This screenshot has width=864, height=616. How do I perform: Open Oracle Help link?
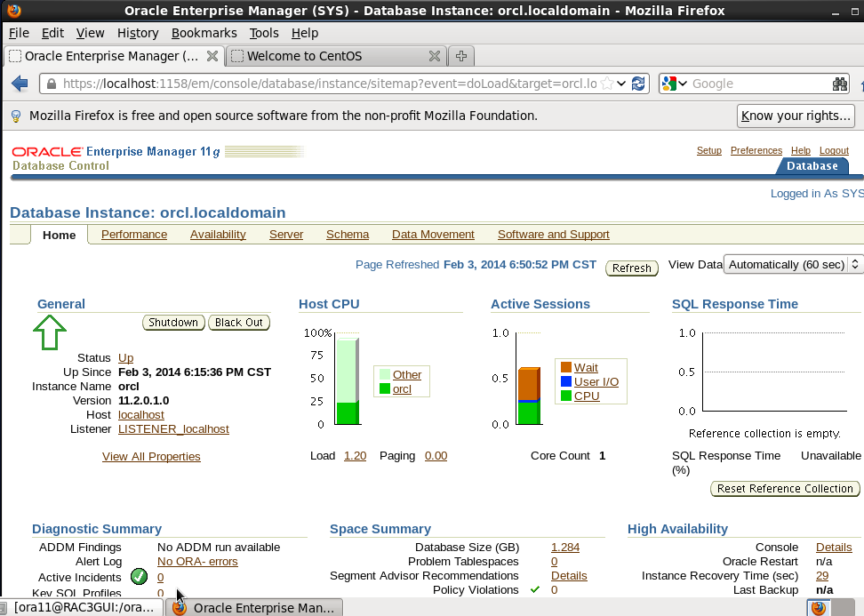(x=801, y=150)
